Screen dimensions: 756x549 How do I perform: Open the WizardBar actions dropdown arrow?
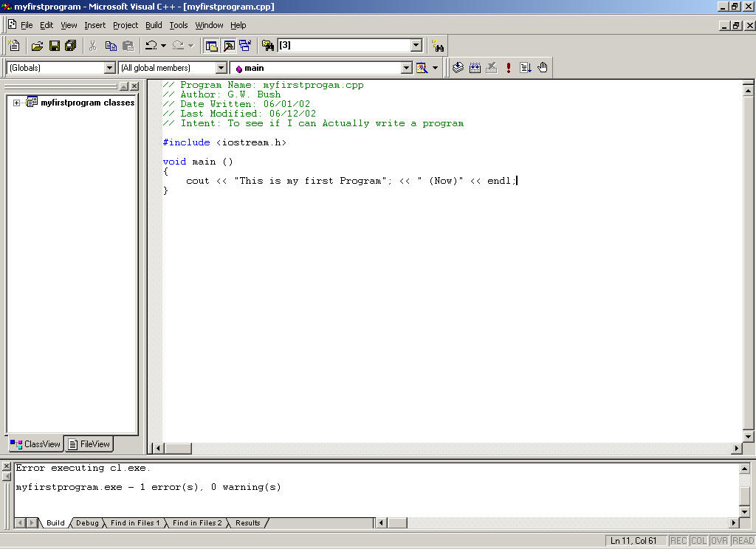pyautogui.click(x=435, y=68)
